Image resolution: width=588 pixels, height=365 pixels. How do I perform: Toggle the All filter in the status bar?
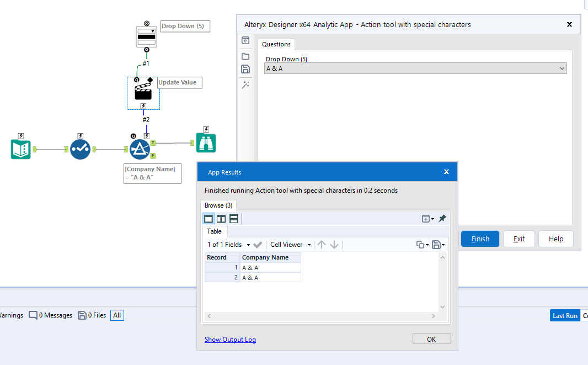point(117,315)
